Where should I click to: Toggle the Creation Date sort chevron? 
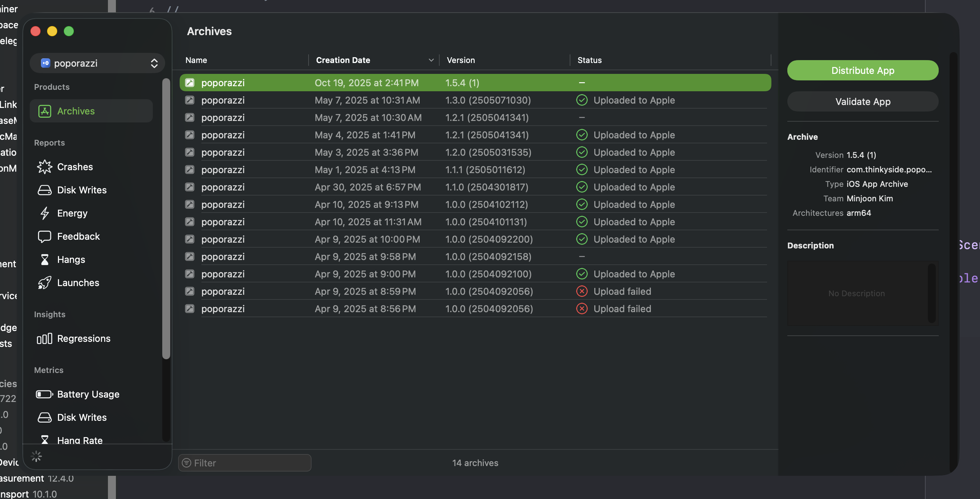(x=431, y=60)
